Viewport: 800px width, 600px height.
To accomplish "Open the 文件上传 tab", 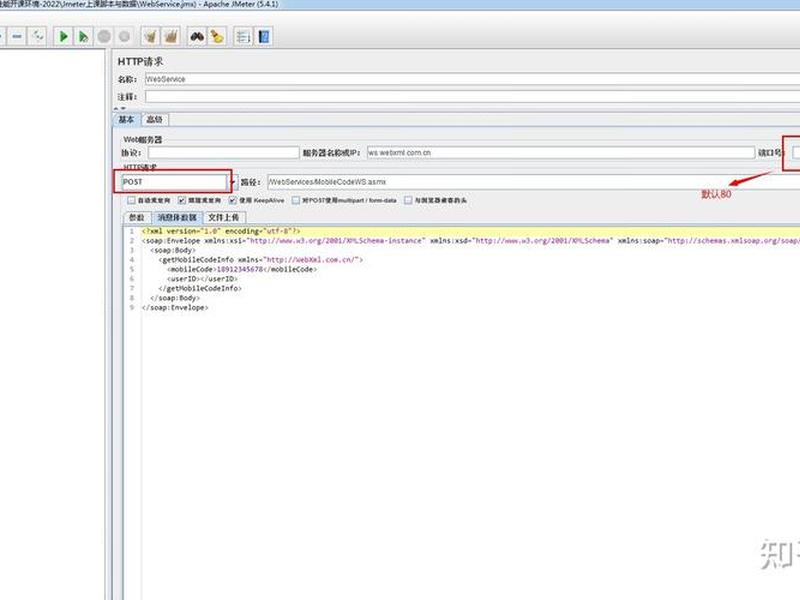I will (x=223, y=218).
